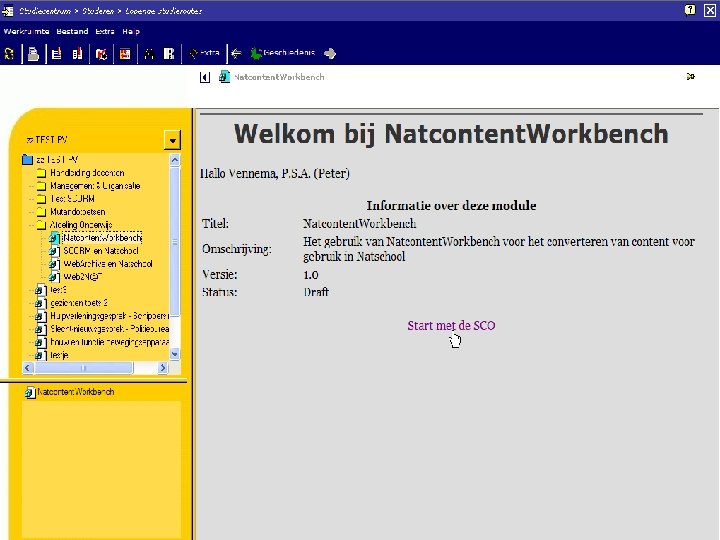This screenshot has height=540, width=720.
Task: Select the zz TEST PV root folder
Action: click(50, 159)
